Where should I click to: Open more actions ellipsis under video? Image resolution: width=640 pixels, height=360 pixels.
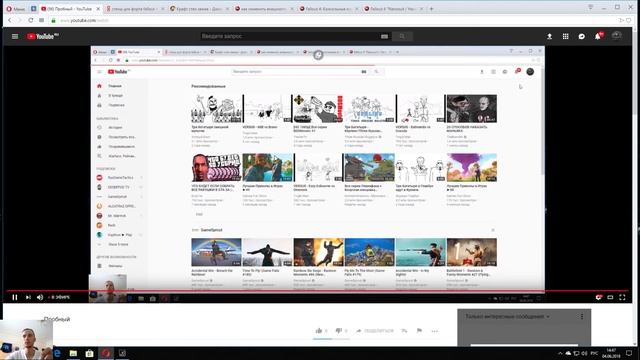click(x=434, y=331)
